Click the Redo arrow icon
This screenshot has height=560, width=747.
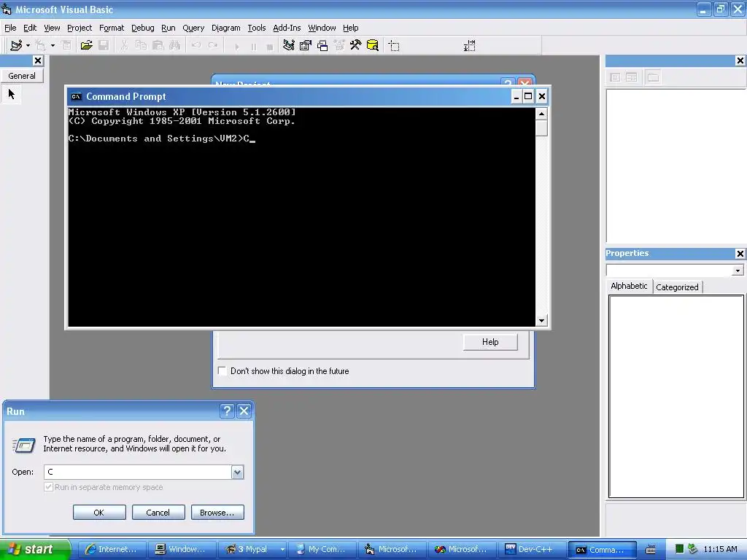(213, 46)
